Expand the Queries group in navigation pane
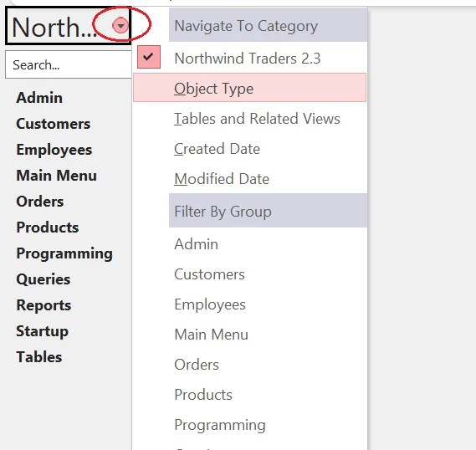This screenshot has height=450, width=476. pos(44,279)
